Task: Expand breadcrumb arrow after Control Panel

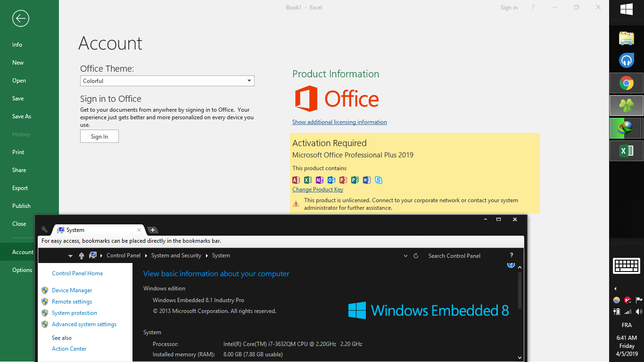Action: (146, 255)
